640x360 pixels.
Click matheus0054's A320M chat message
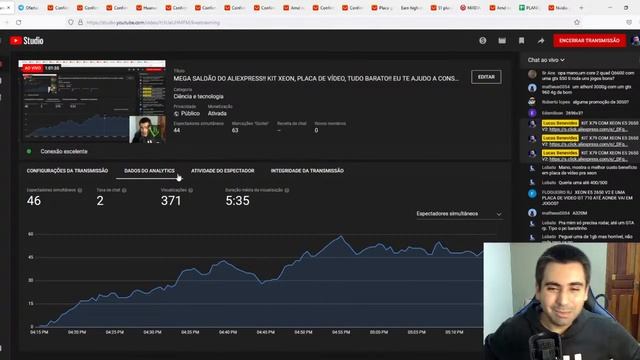click(x=580, y=213)
